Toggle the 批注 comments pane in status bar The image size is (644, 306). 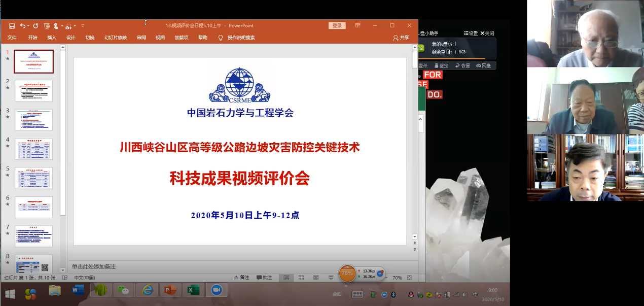point(264,278)
